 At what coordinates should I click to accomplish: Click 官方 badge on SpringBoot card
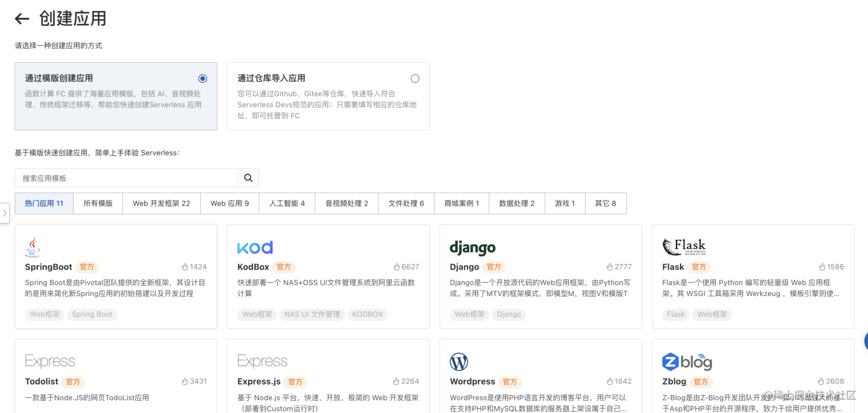point(87,267)
